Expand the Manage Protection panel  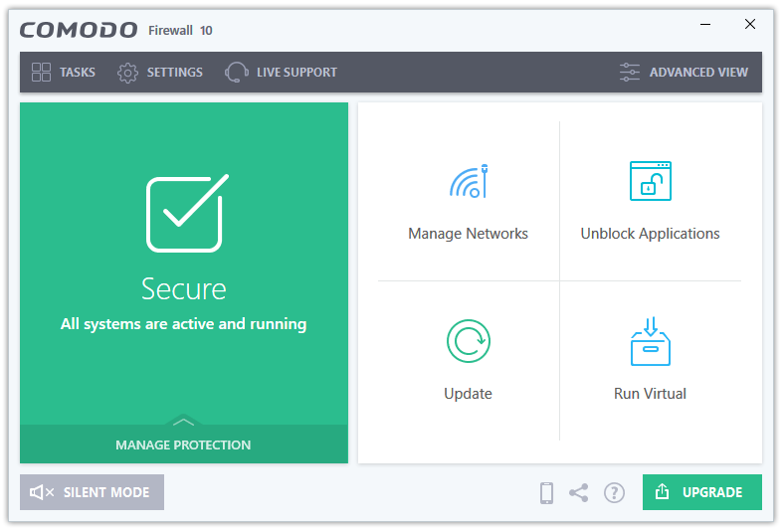184,444
